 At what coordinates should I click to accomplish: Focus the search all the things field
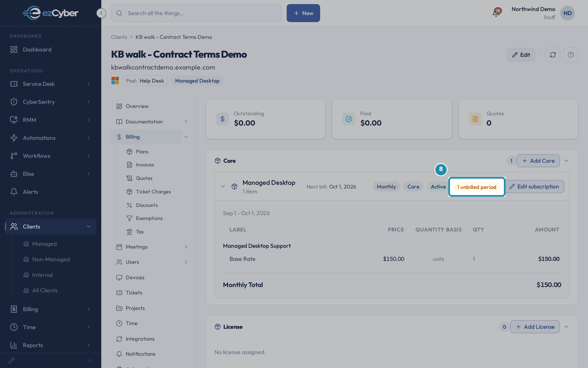[196, 13]
